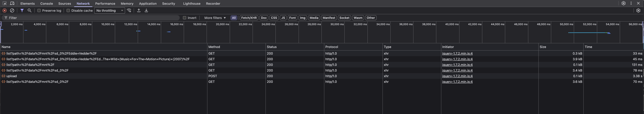Sort requests by Type column header
644x114 pixels.
412,47
